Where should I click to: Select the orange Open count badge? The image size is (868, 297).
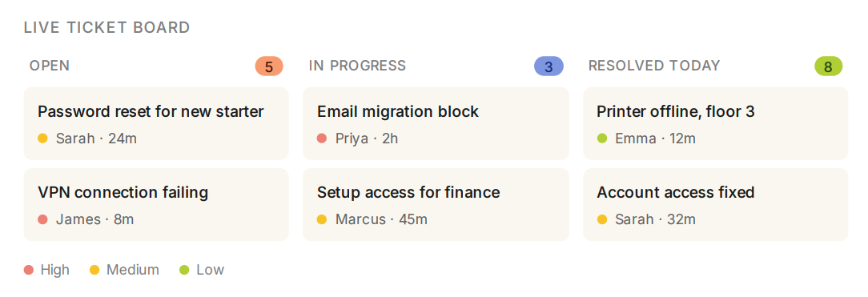pos(269,66)
